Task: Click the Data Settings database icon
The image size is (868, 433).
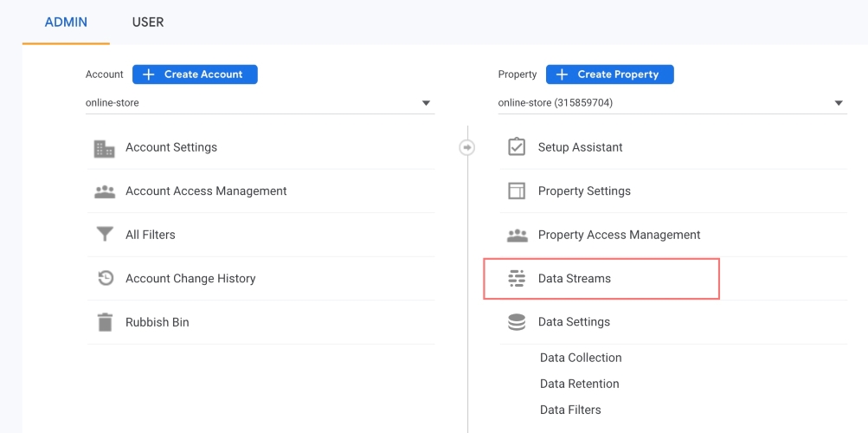Action: coord(517,322)
